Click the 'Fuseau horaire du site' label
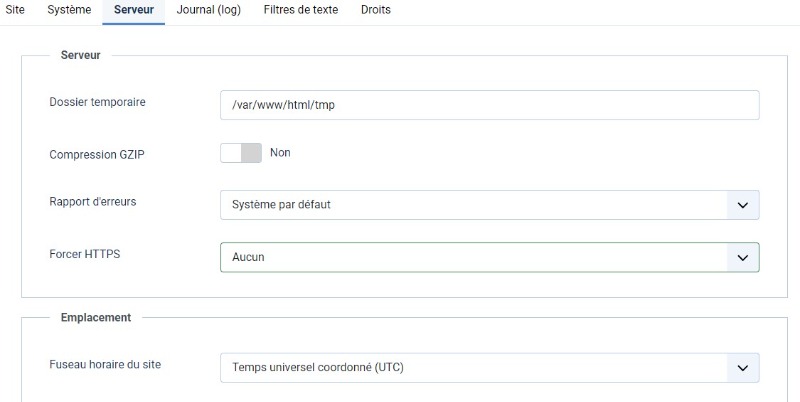800x402 pixels. tap(105, 364)
